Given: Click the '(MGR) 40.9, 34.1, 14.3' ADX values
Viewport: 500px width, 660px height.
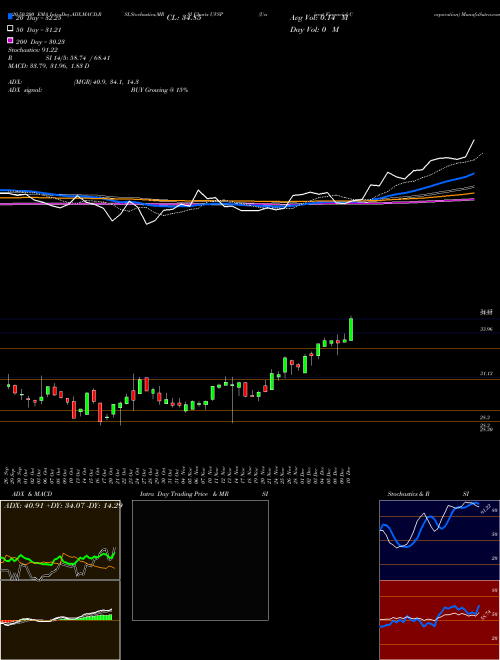Looking at the screenshot, I should (x=106, y=82).
